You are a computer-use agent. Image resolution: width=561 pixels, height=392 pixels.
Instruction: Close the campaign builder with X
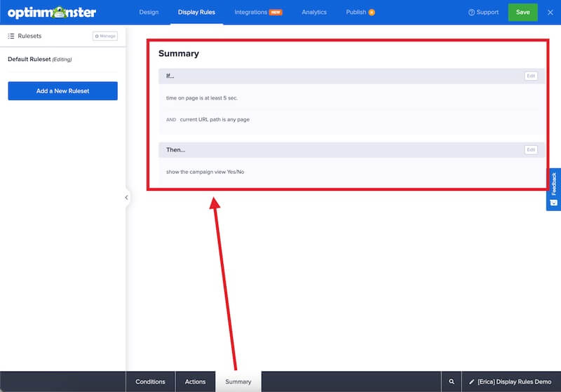550,13
